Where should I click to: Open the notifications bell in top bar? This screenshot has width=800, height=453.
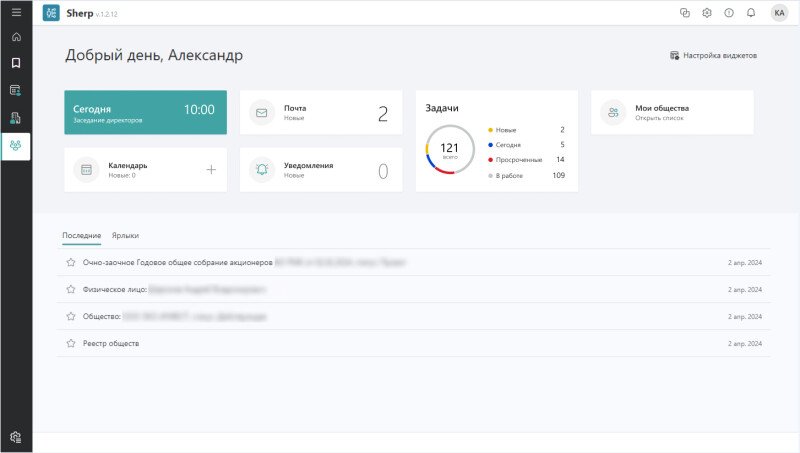(x=751, y=13)
